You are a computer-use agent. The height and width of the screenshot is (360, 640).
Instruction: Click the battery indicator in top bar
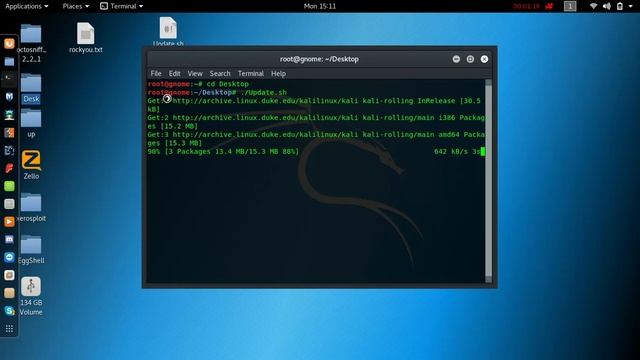click(x=620, y=6)
